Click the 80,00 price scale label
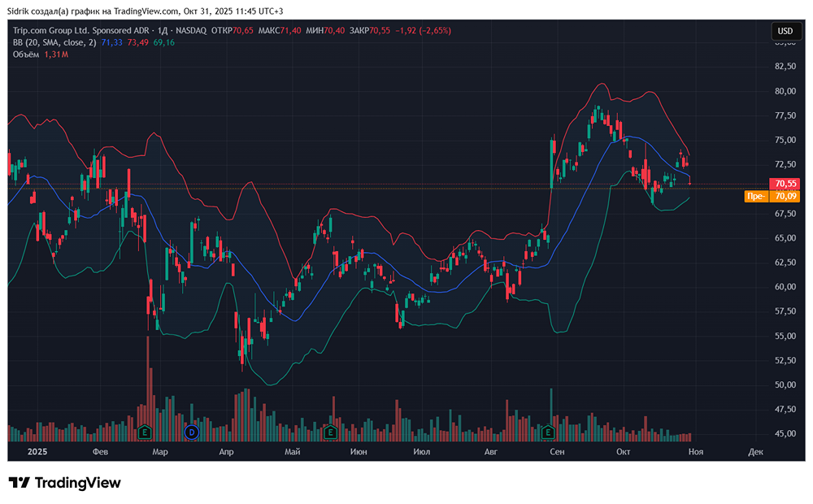This screenshot has width=813, height=504. pos(785,91)
